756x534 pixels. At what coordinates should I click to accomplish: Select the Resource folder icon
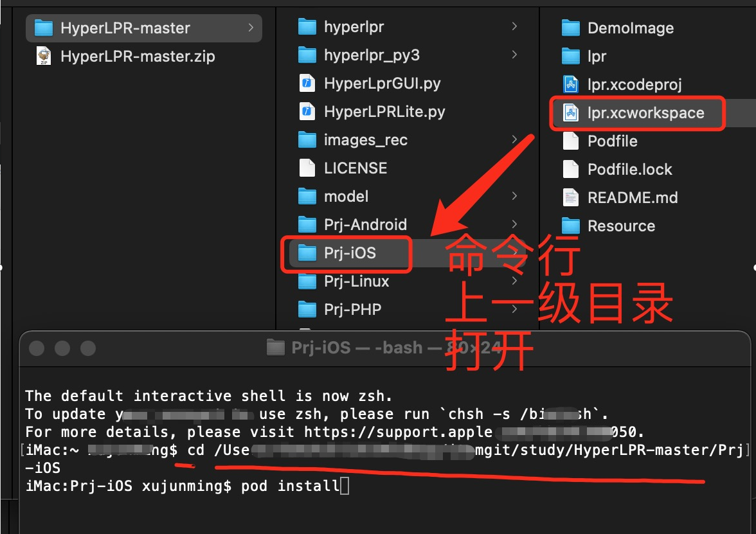571,226
